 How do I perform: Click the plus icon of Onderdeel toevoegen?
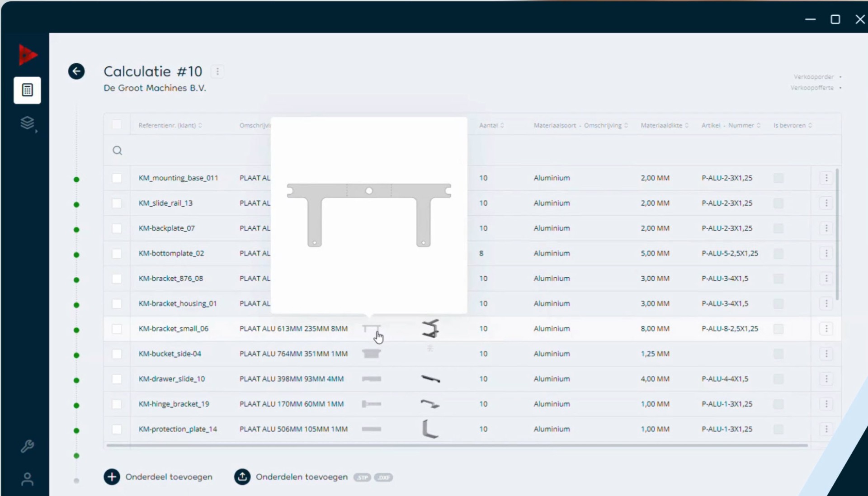112,477
